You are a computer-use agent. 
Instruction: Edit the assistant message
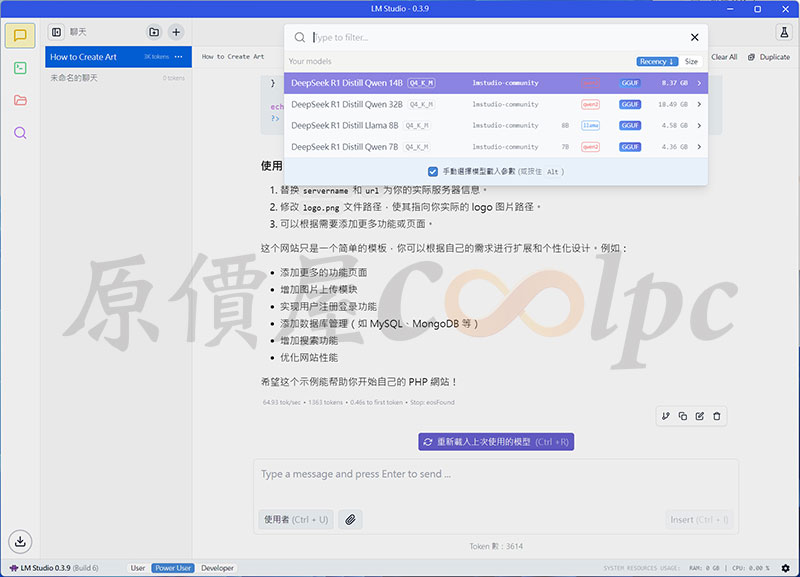(x=699, y=416)
